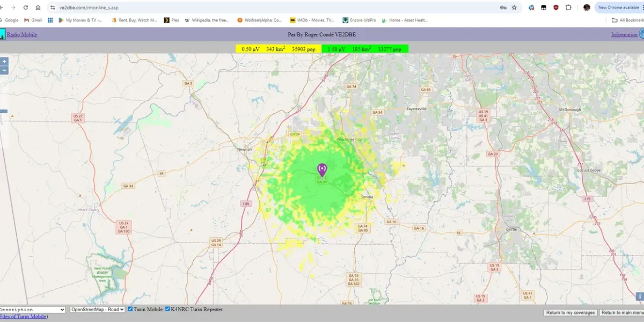Bookmark this page with the star icon
The height and width of the screenshot is (322, 644).
514,8
